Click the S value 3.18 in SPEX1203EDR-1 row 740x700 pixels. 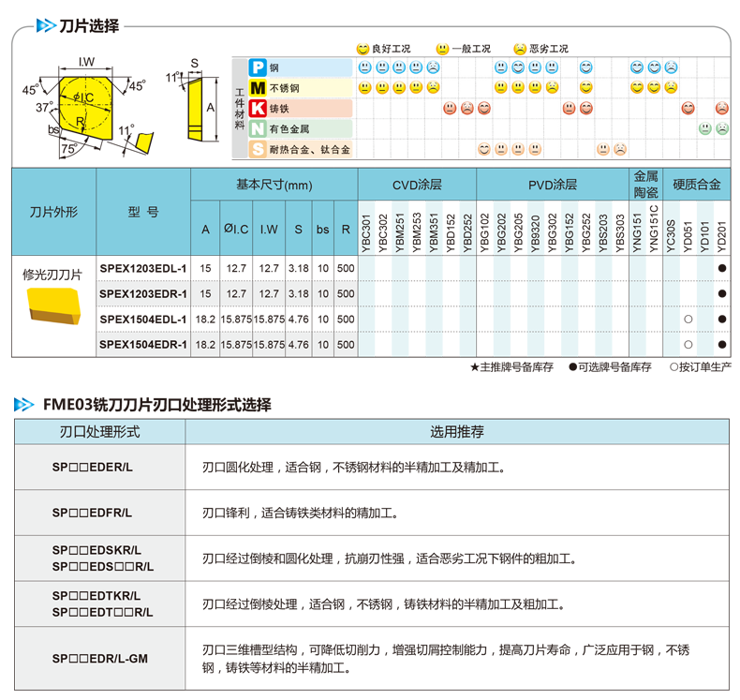point(298,293)
